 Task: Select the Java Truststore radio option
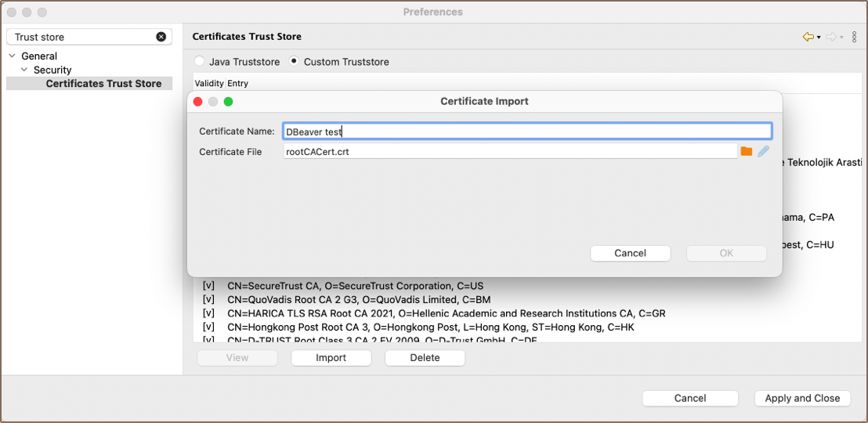point(200,61)
